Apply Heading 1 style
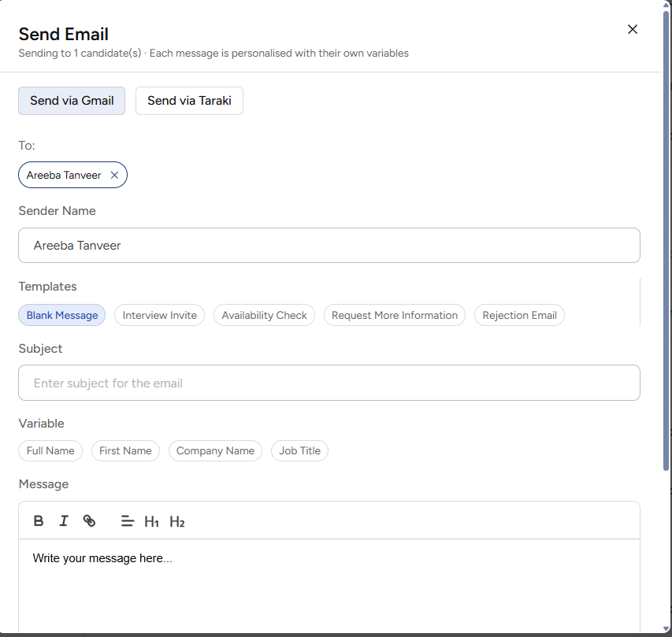 [152, 521]
